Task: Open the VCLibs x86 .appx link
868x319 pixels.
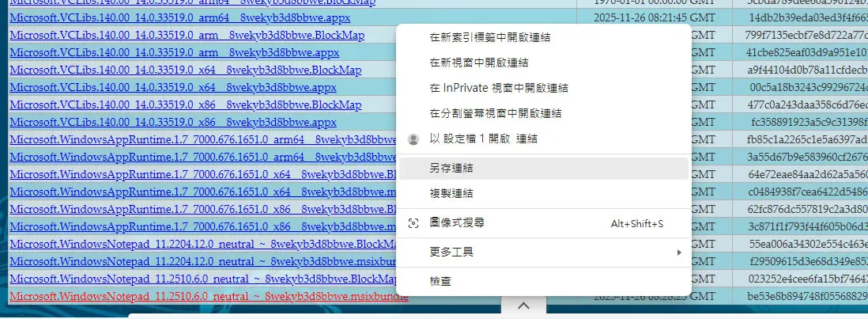Action: point(172,122)
